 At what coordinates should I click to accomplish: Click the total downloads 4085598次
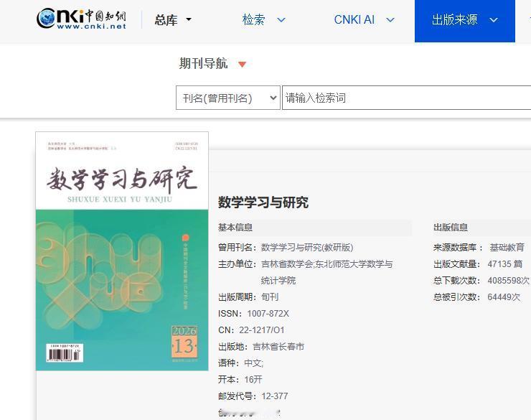(509, 281)
